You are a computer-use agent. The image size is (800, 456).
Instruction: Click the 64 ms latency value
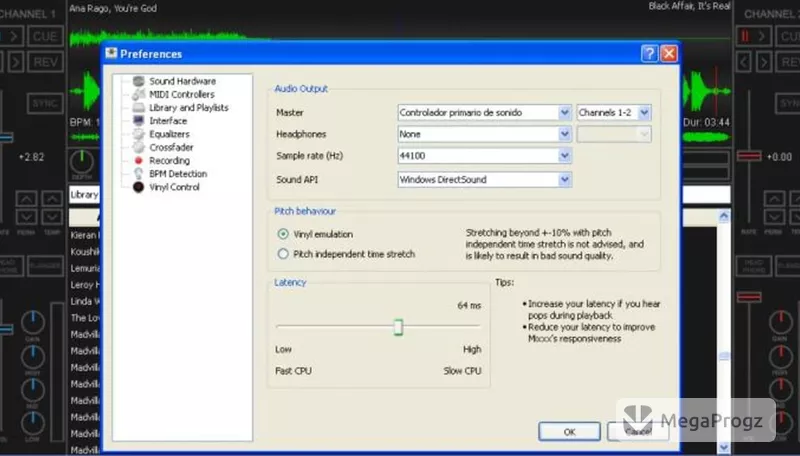[469, 306]
